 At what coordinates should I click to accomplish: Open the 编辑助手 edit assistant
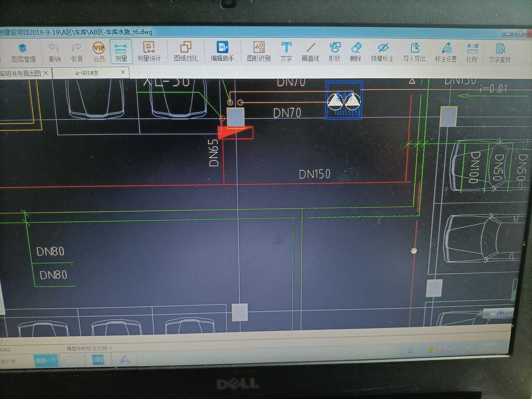point(222,52)
